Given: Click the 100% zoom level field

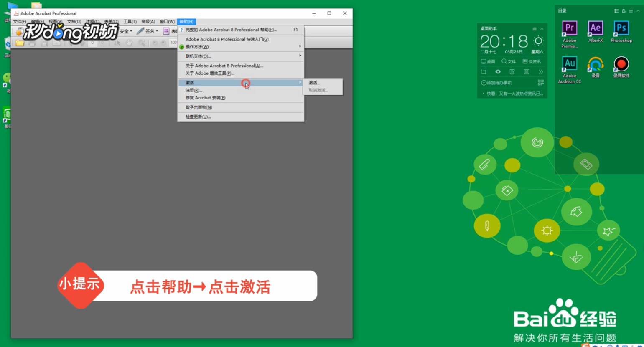Looking at the screenshot, I should [x=175, y=42].
